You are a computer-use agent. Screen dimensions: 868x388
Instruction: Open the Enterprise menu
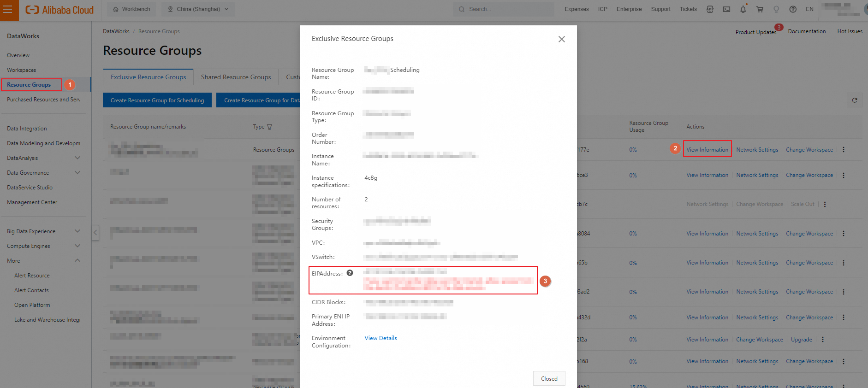coord(629,9)
